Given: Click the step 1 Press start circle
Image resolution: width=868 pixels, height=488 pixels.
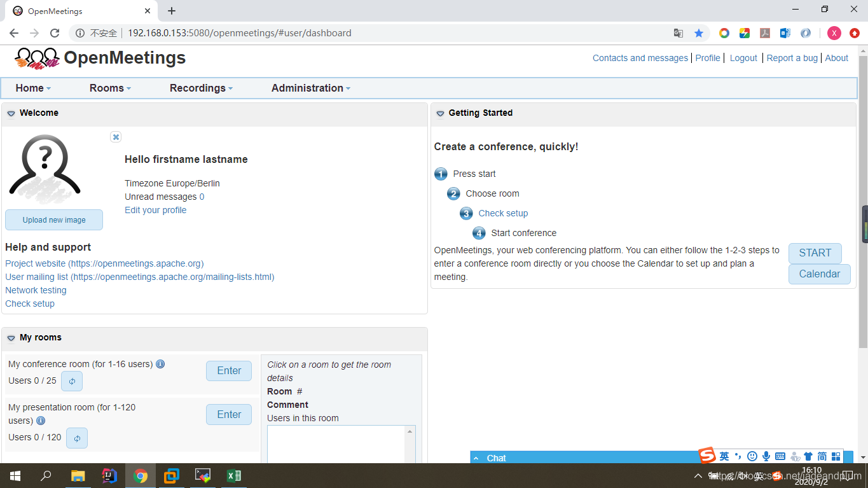Looking at the screenshot, I should pos(441,174).
